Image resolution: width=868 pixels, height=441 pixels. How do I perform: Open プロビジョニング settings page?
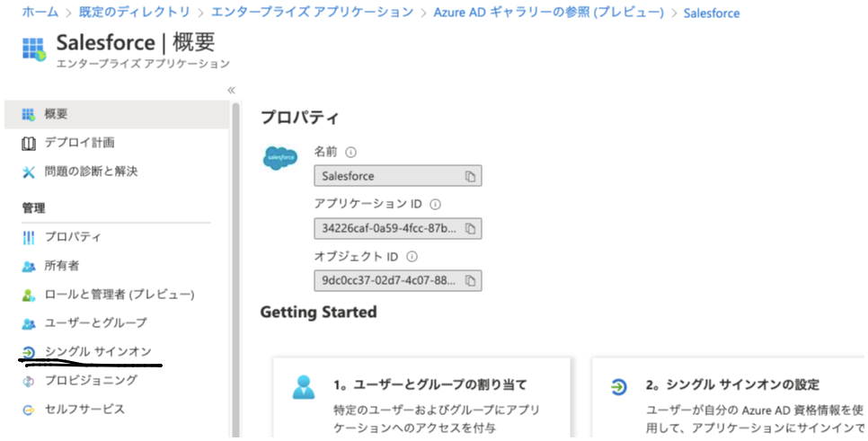click(91, 380)
